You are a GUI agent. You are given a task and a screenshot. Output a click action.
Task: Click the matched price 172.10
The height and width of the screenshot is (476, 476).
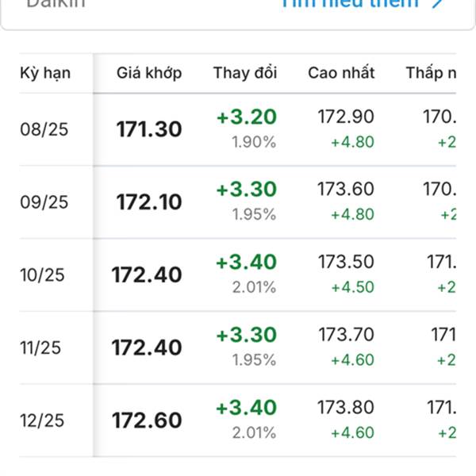point(149,202)
